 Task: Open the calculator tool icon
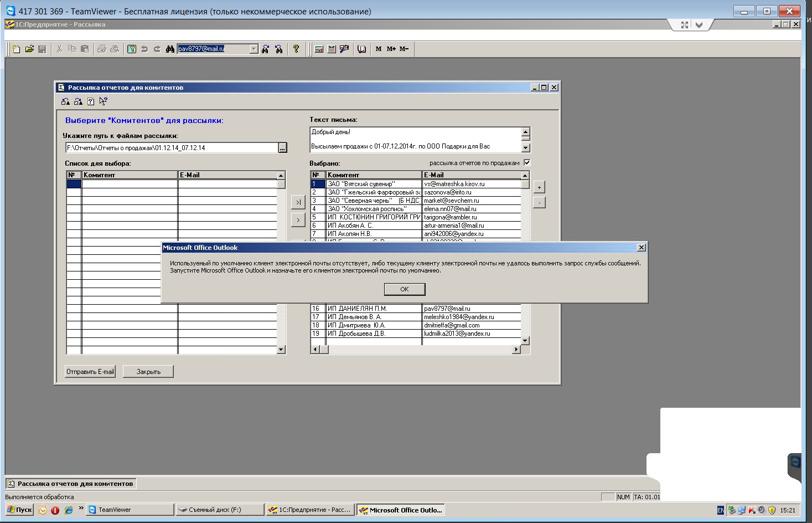pyautogui.click(x=319, y=49)
